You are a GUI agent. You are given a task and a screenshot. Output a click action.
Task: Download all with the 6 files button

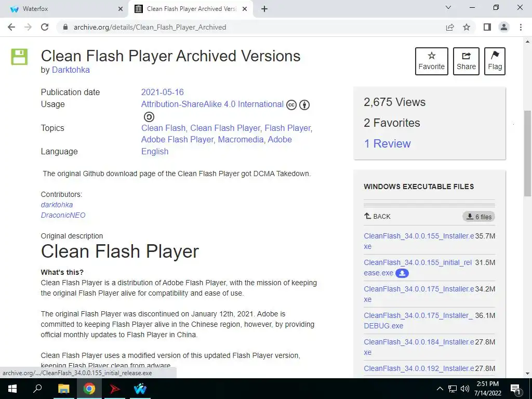[478, 217]
